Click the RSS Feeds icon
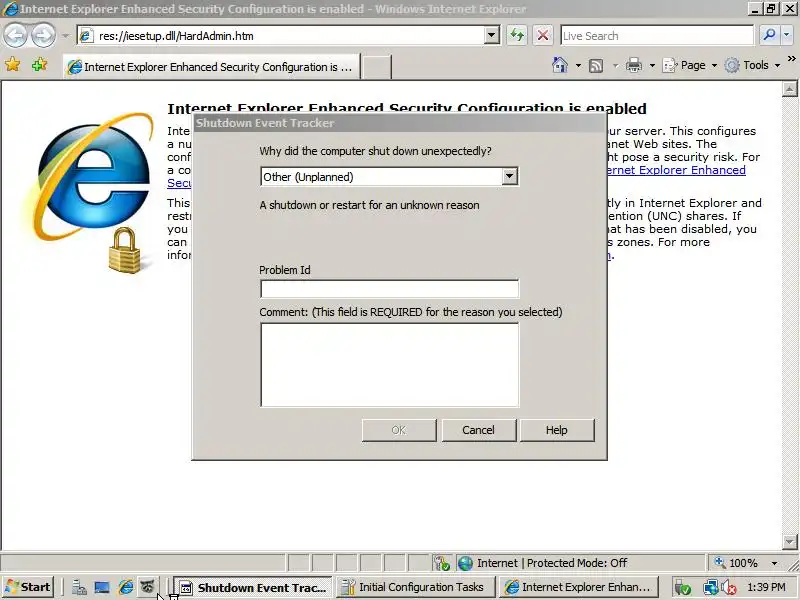 click(595, 65)
